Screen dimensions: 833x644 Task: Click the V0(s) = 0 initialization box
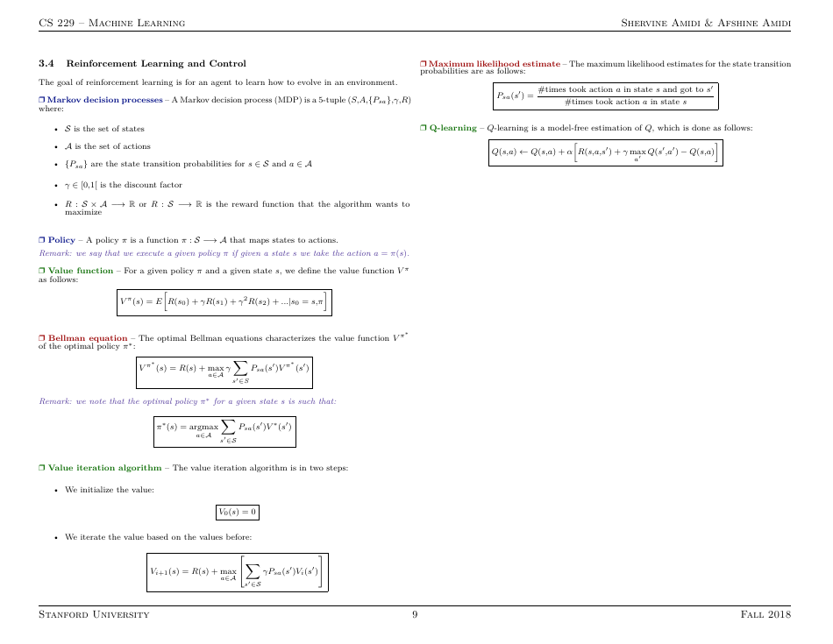point(238,512)
